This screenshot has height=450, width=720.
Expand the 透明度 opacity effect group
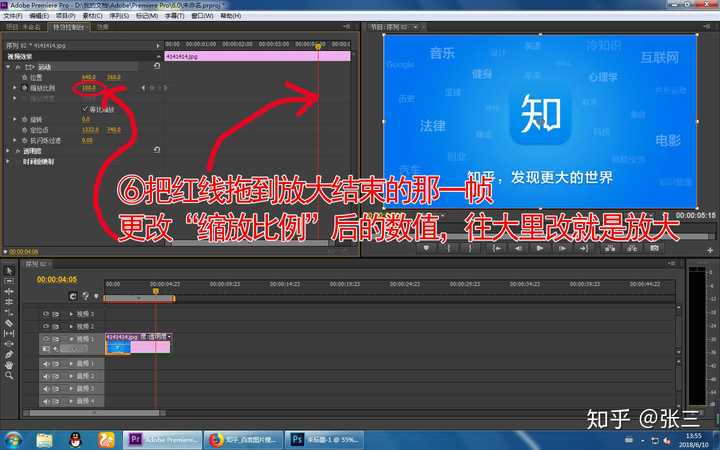click(x=8, y=151)
